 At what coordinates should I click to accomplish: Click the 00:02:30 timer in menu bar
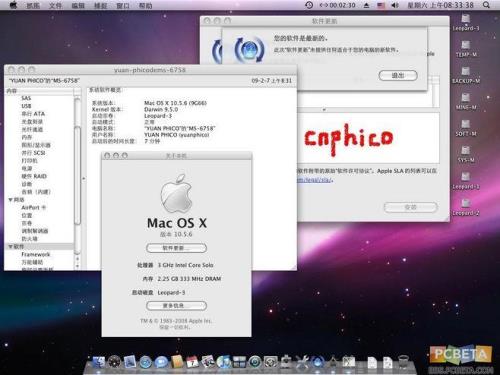coord(337,5)
